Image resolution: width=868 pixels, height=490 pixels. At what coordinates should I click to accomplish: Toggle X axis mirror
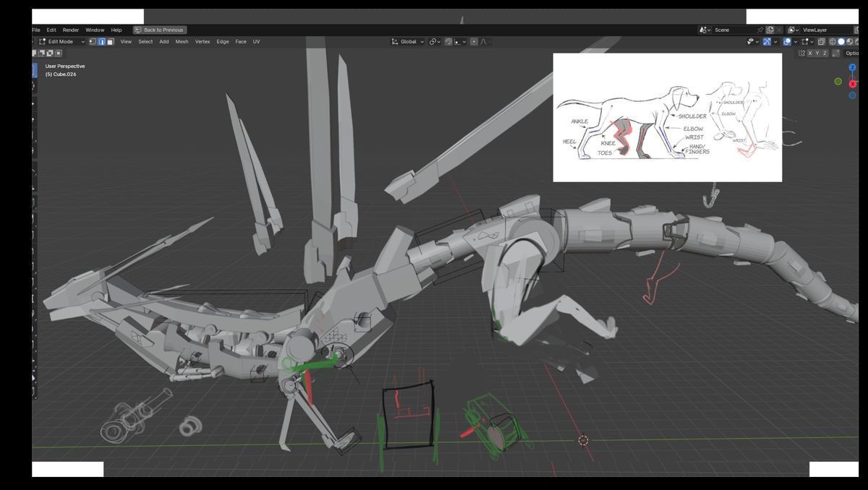pyautogui.click(x=810, y=53)
